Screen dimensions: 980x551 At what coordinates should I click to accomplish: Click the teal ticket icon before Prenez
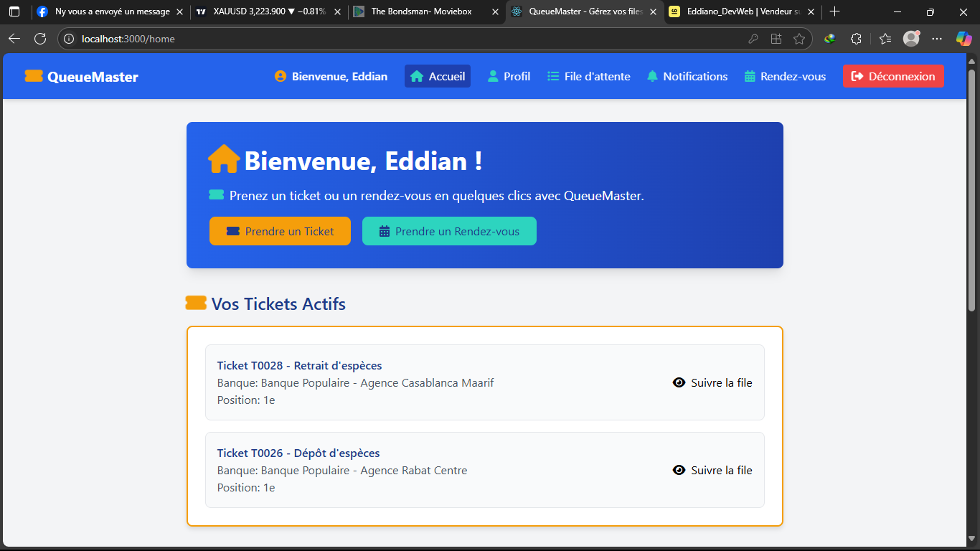pyautogui.click(x=216, y=194)
